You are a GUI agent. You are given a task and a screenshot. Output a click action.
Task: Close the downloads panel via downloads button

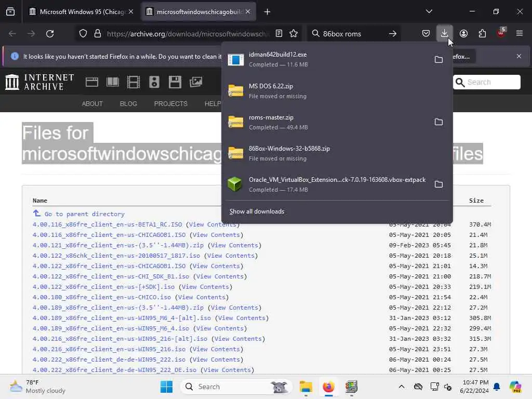[445, 34]
